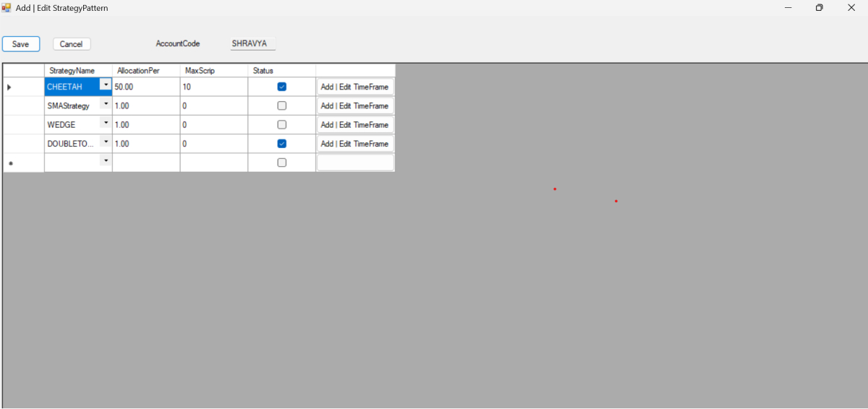Click the StrategyName column header
Image resolution: width=868 pixels, height=409 pixels.
pyautogui.click(x=72, y=71)
